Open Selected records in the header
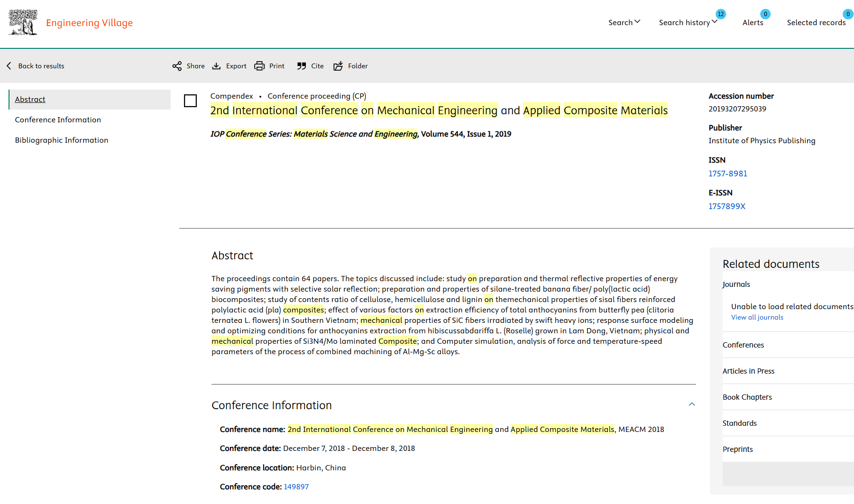The image size is (854, 504). [816, 22]
